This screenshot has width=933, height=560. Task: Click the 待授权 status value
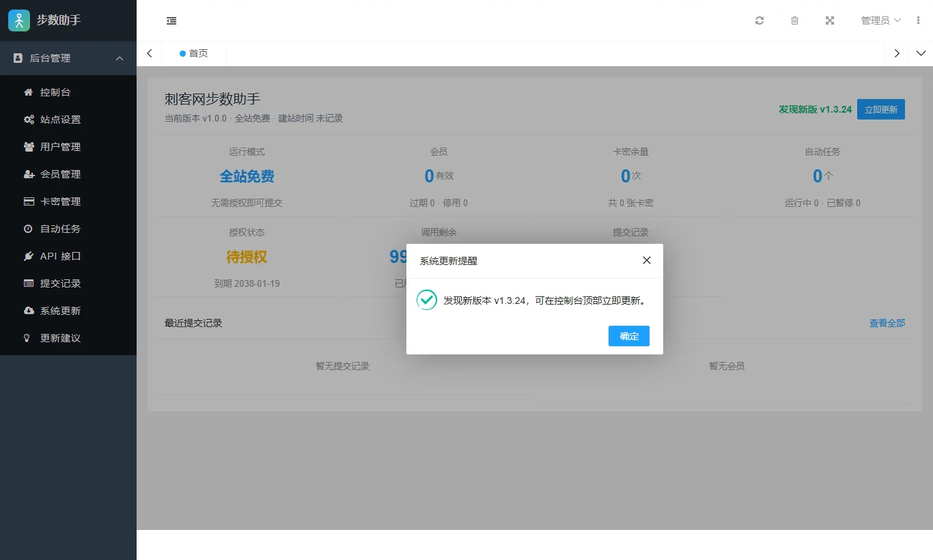(247, 257)
